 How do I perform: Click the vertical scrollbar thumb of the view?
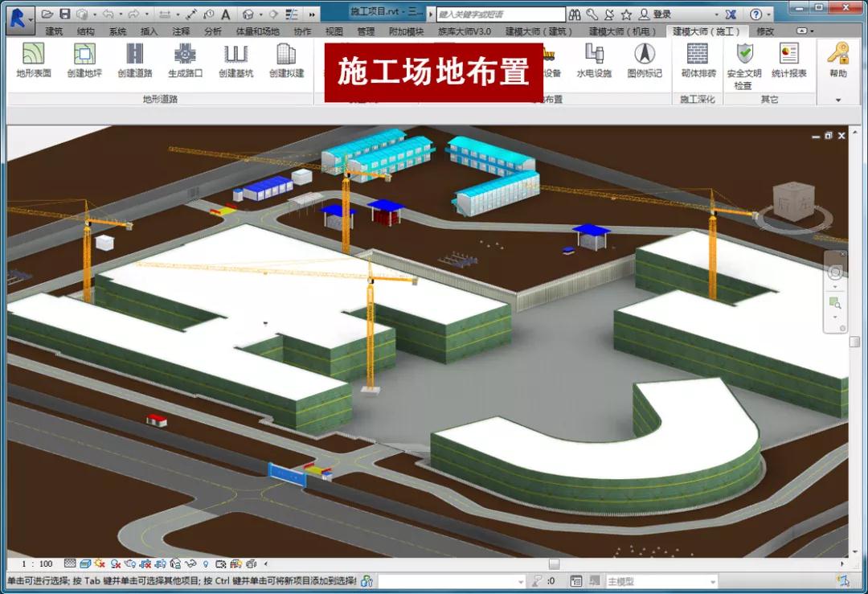pyautogui.click(x=854, y=342)
